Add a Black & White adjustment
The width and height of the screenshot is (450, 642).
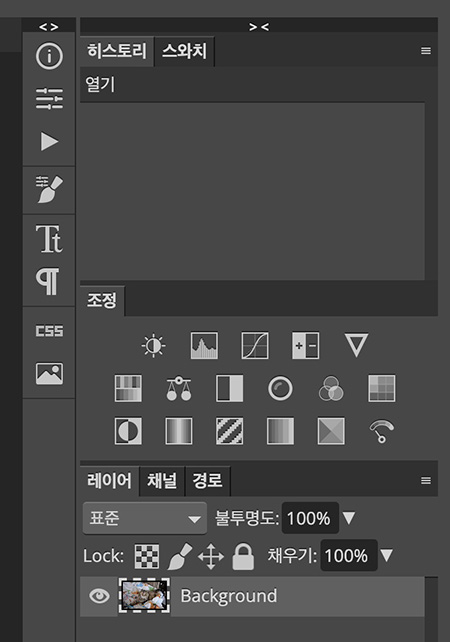tap(229, 388)
